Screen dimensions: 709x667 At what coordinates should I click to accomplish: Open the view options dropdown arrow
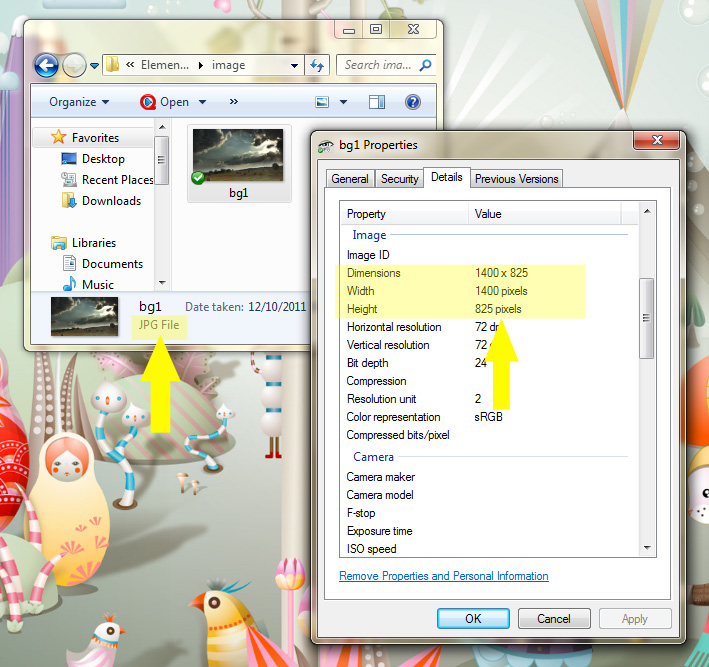[x=343, y=102]
